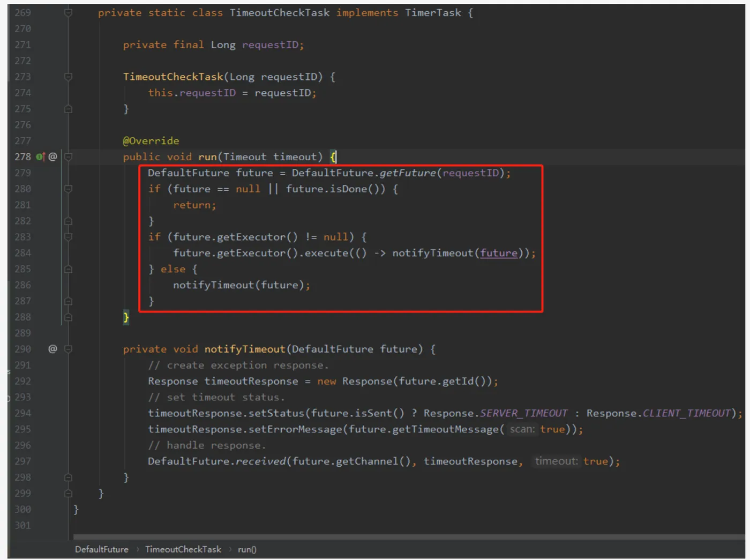Click 'received' method call on line 297
Viewport: 750px width, 560px height.
tap(261, 461)
